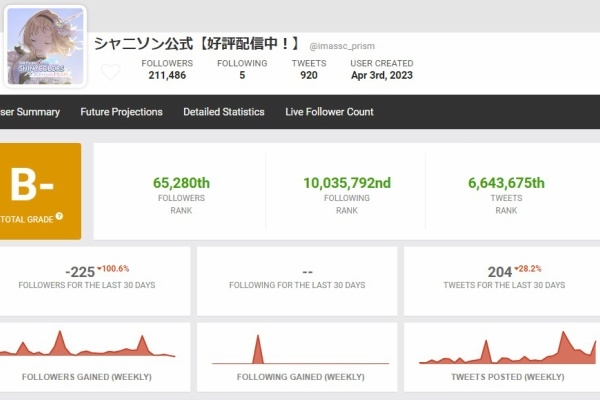600x400 pixels.
Task: Open the Live Follower Count tab
Action: pyautogui.click(x=329, y=112)
